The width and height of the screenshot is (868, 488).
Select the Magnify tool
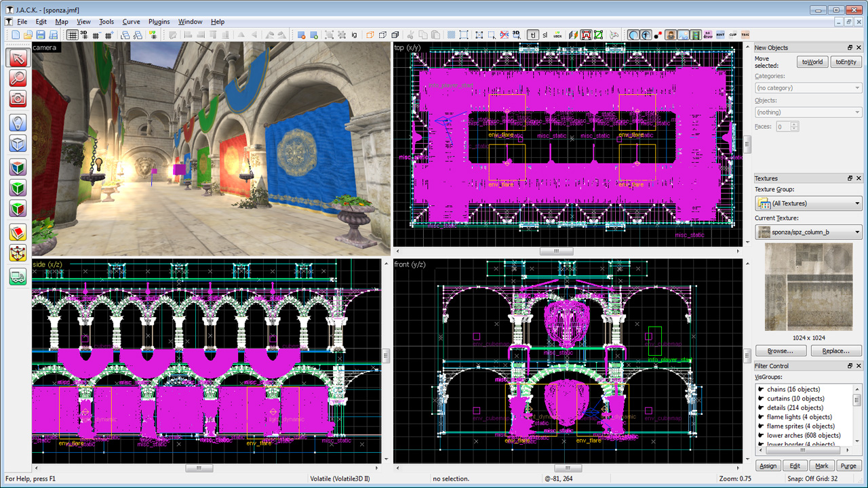click(18, 78)
